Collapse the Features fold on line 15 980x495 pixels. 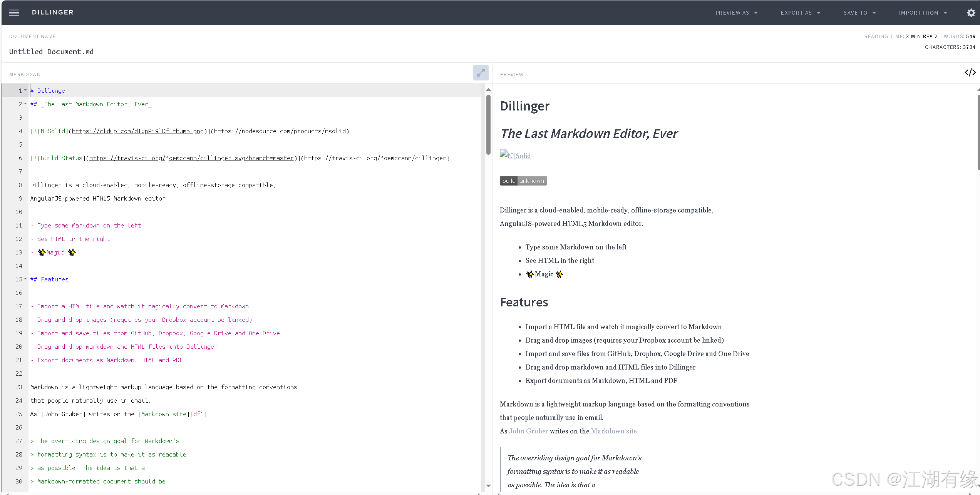tap(26, 279)
